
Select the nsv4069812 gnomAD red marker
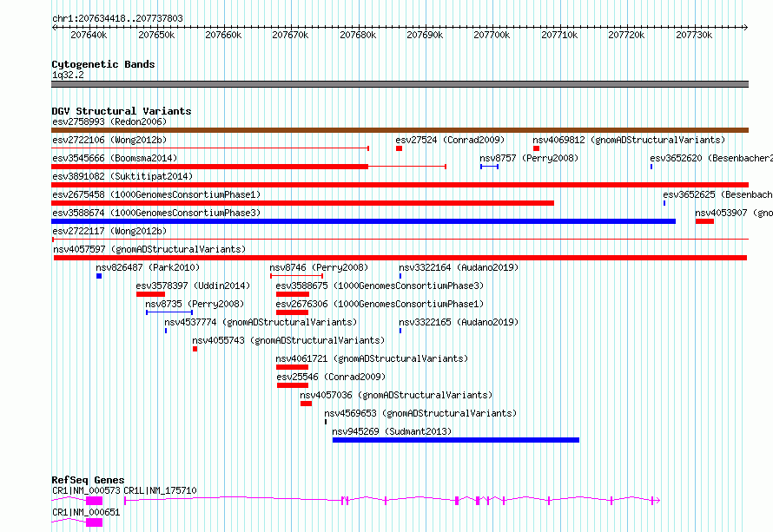[536, 148]
